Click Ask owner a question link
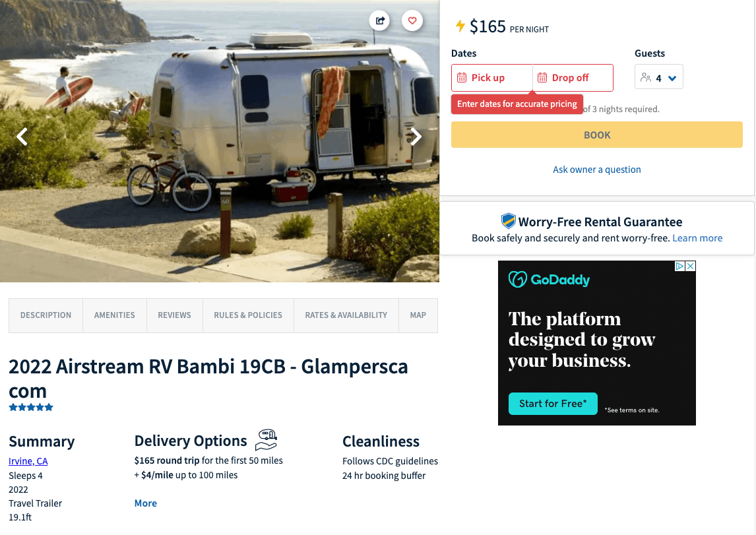This screenshot has width=756, height=535. 597,170
